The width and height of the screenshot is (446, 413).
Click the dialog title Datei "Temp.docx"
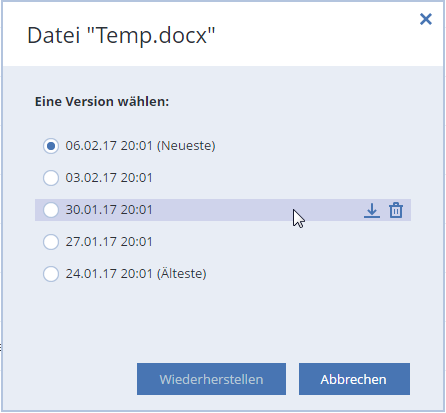pos(121,35)
